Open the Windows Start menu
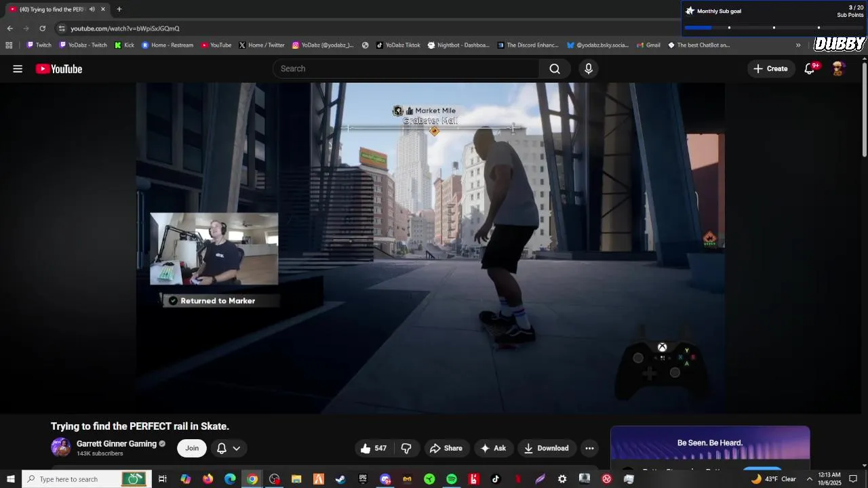This screenshot has height=488, width=868. click(x=10, y=479)
